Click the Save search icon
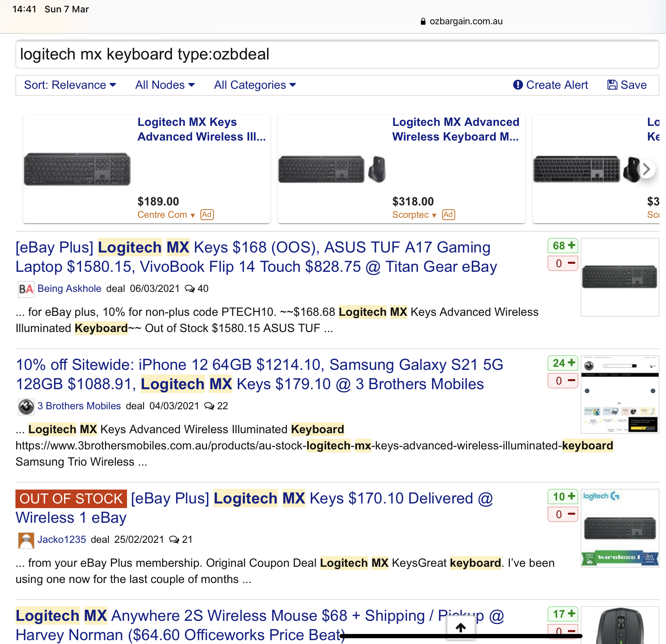This screenshot has height=644, width=666. point(612,85)
